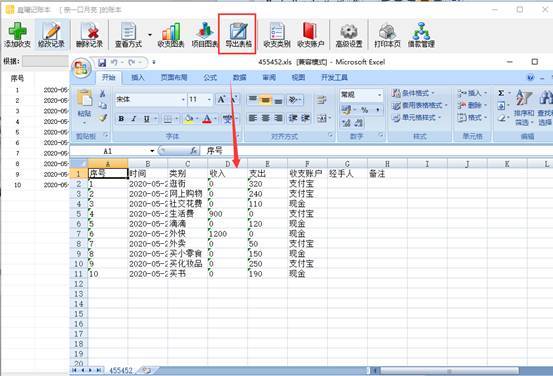Expand the 查看方式 dropdown arrow
Image resolution: width=553 pixels, height=376 pixels.
point(150,35)
